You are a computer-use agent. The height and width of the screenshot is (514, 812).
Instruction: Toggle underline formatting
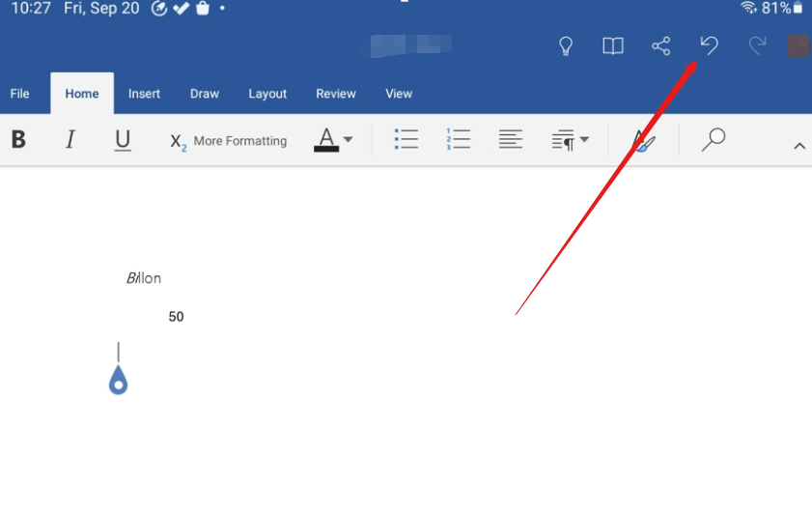[x=123, y=140]
